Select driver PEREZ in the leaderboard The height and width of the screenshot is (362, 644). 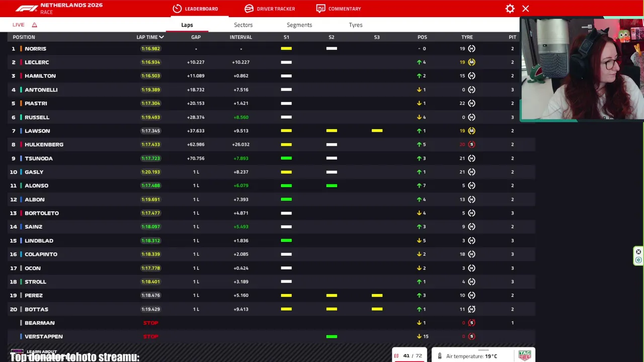pos(34,295)
